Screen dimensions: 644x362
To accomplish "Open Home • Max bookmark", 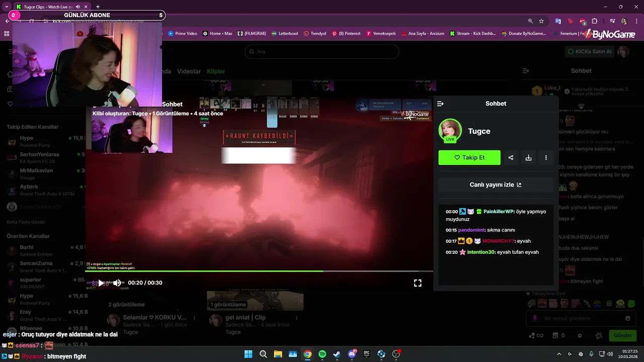I will [x=217, y=34].
